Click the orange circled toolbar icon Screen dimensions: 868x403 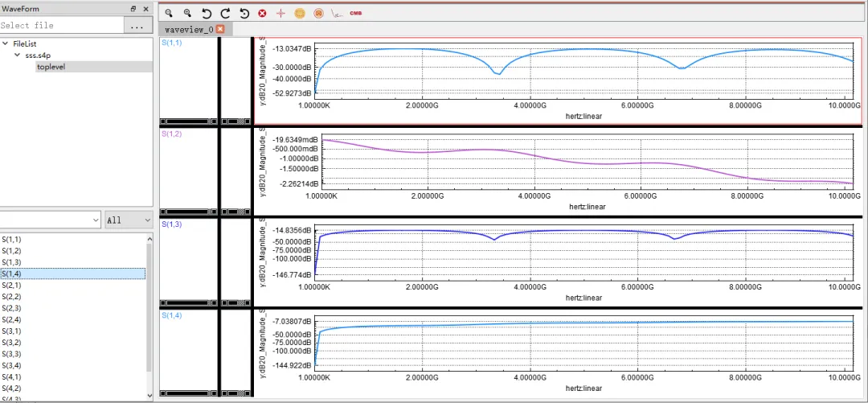point(318,14)
